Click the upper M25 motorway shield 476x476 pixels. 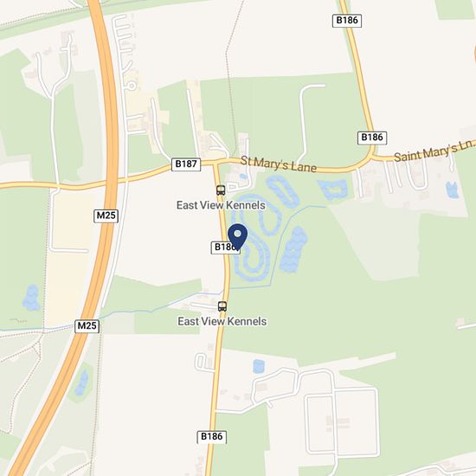(x=106, y=215)
